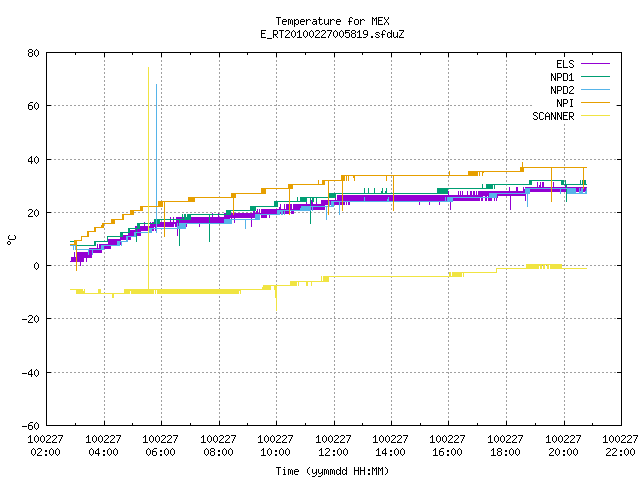This screenshot has width=640, height=480.
Task: Click the x-axis label 100227 08:00
Action: pos(218,446)
